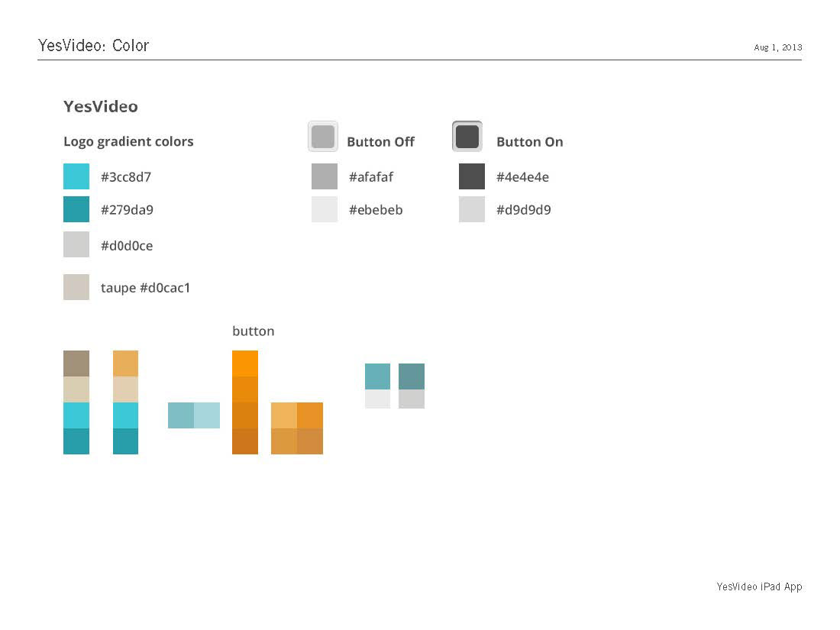Screen dimensions: 840x630
Task: Select the #3cc8d7 cyan swatch
Action: tap(76, 176)
